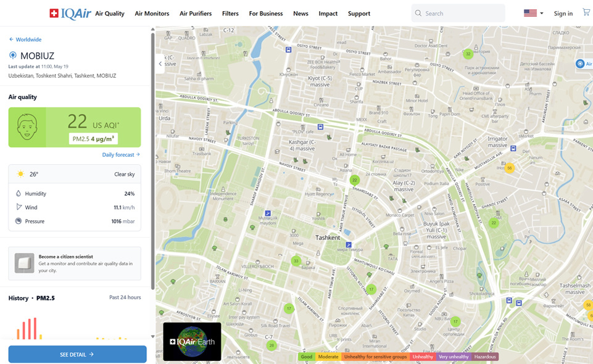The width and height of the screenshot is (593, 364).
Task: Click the scrollbar up arrow in side panel
Action: click(153, 29)
